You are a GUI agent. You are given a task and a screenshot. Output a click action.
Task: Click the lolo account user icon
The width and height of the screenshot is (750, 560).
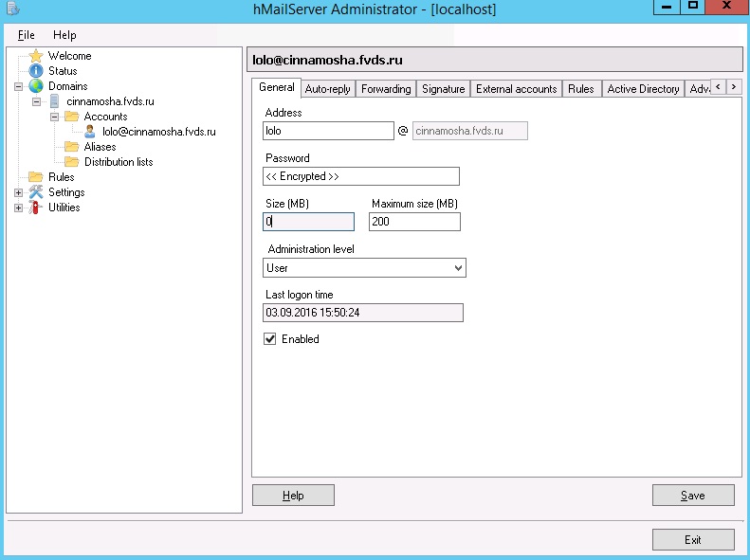coord(89,132)
